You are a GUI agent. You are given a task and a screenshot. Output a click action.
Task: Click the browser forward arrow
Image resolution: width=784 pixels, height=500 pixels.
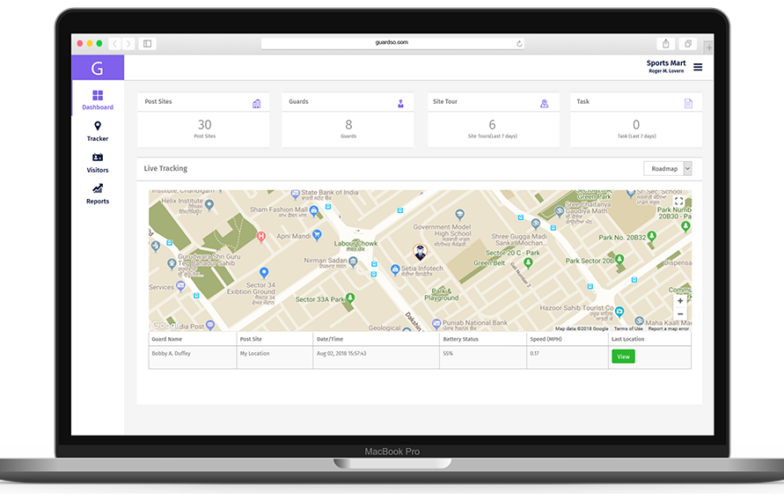[x=128, y=44]
